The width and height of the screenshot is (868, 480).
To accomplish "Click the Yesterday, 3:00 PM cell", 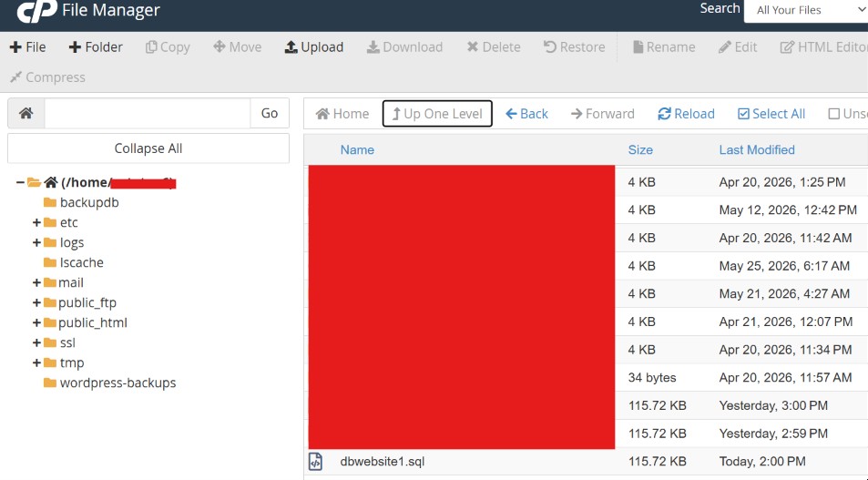I will pyautogui.click(x=773, y=405).
